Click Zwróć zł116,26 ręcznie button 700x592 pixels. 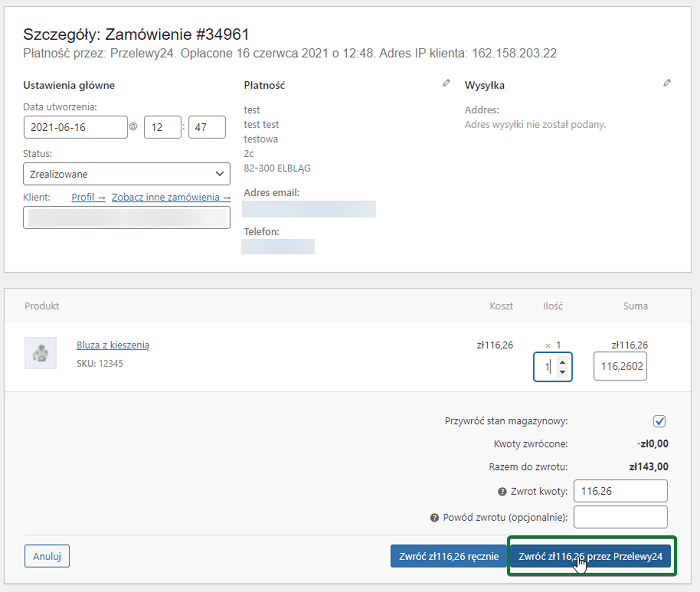(449, 556)
